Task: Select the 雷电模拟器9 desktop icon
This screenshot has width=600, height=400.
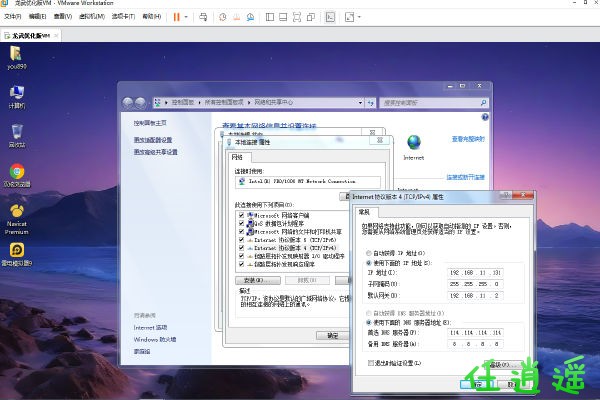Action: pyautogui.click(x=16, y=255)
